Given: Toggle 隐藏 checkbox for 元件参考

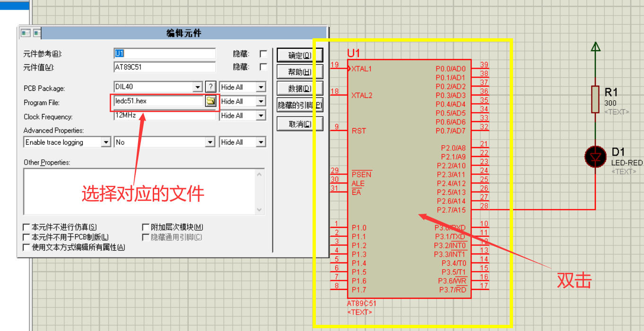Looking at the screenshot, I should (x=263, y=54).
